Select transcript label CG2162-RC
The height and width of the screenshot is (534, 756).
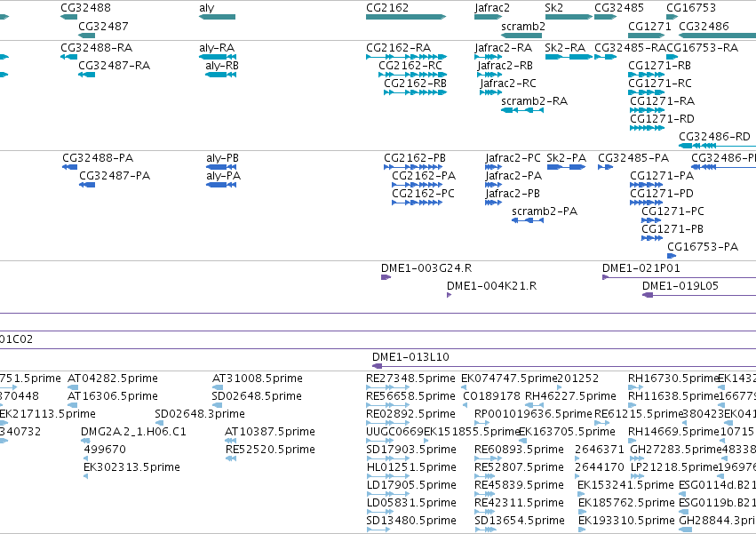(410, 66)
